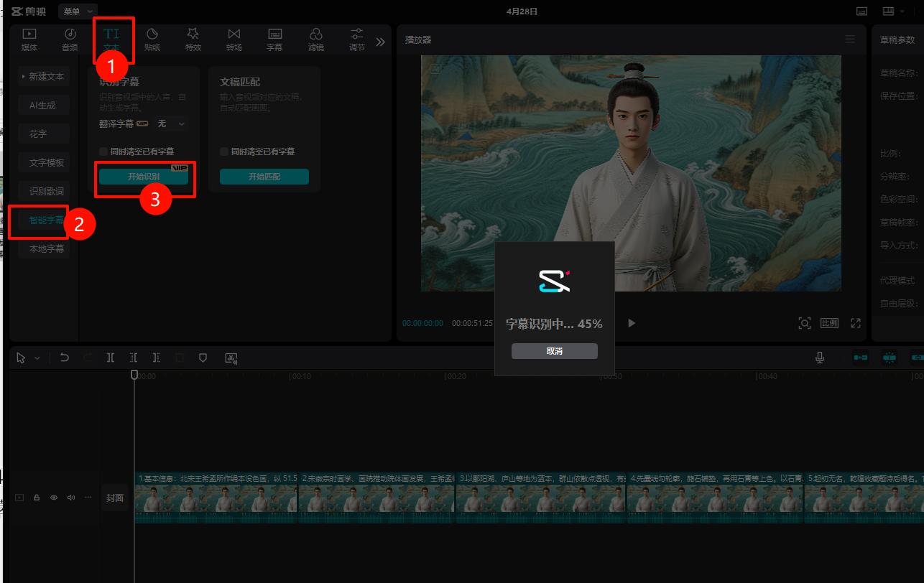Screen dimensions: 924x583
Task: Open the 调节 adjustment tab
Action: [356, 39]
